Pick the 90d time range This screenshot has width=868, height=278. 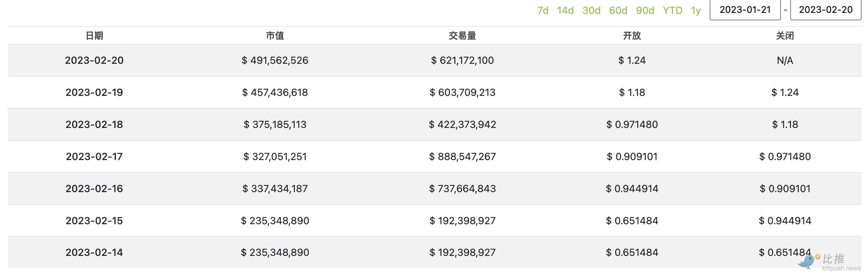pyautogui.click(x=645, y=11)
